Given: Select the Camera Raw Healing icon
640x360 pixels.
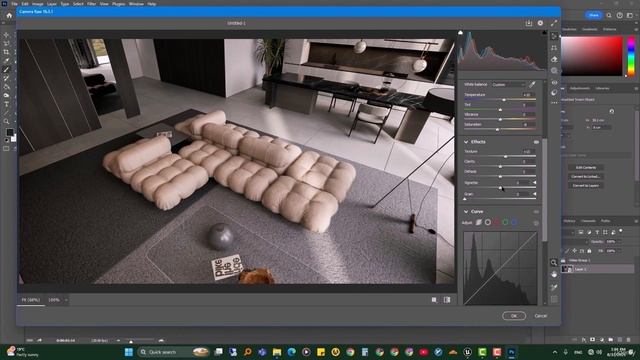Looking at the screenshot, I should [x=554, y=59].
